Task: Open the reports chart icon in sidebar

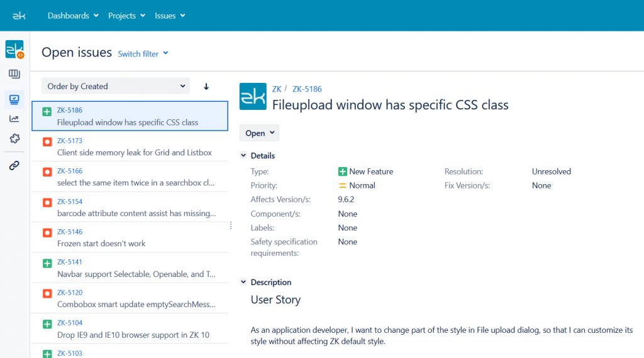Action: 14,119
